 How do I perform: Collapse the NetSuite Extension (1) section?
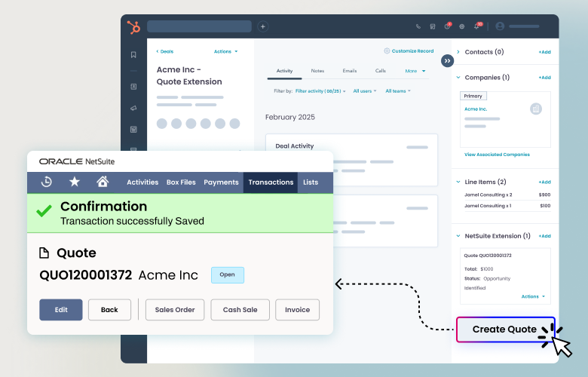pyautogui.click(x=458, y=236)
